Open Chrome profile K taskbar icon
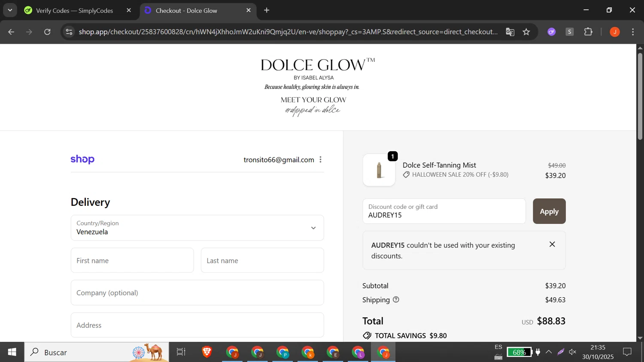Screen dimensions: 644x362 click(308, 352)
